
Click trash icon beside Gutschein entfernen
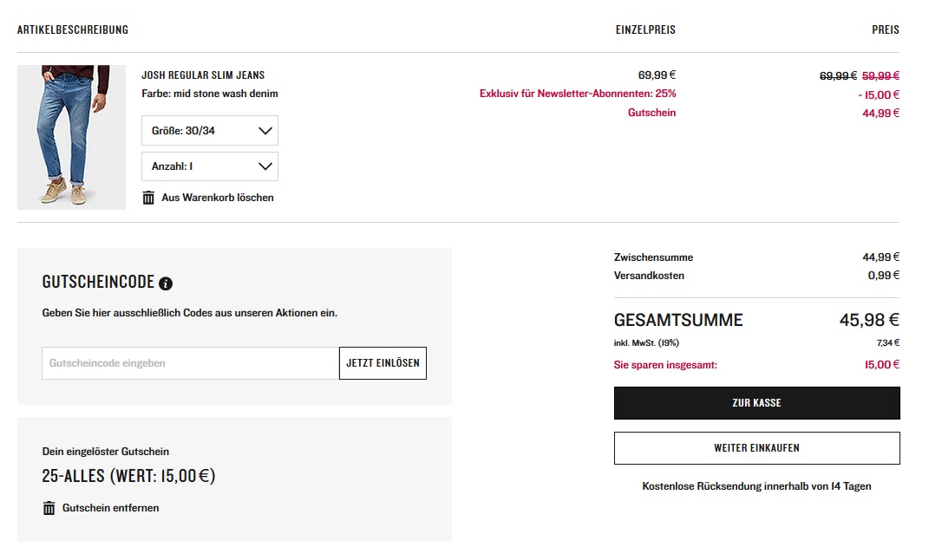(49, 508)
